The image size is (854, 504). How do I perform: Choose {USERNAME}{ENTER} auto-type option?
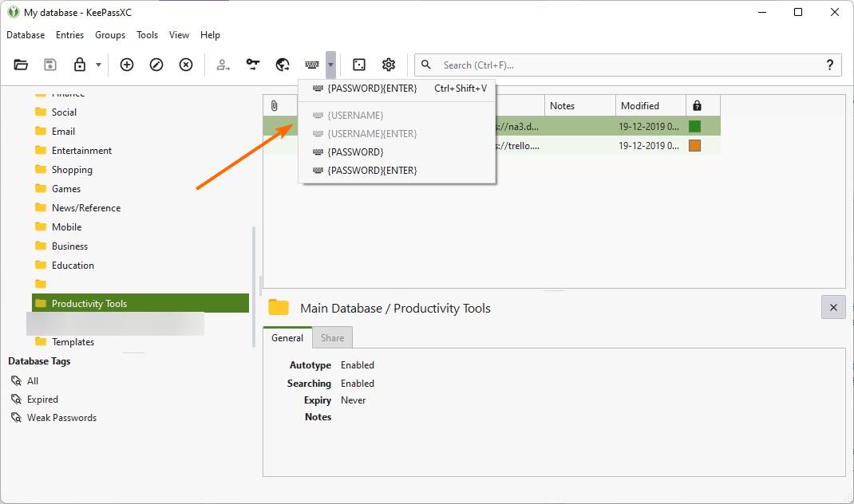click(397, 134)
